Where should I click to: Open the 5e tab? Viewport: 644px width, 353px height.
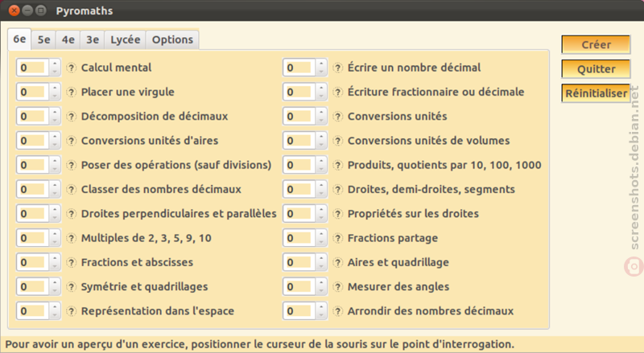(44, 40)
